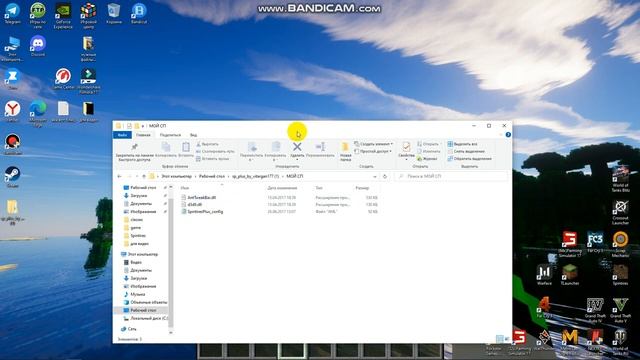This screenshot has width=640, height=360.
Task: Open the Microsoft Edge desktop icon
Action: point(38,114)
